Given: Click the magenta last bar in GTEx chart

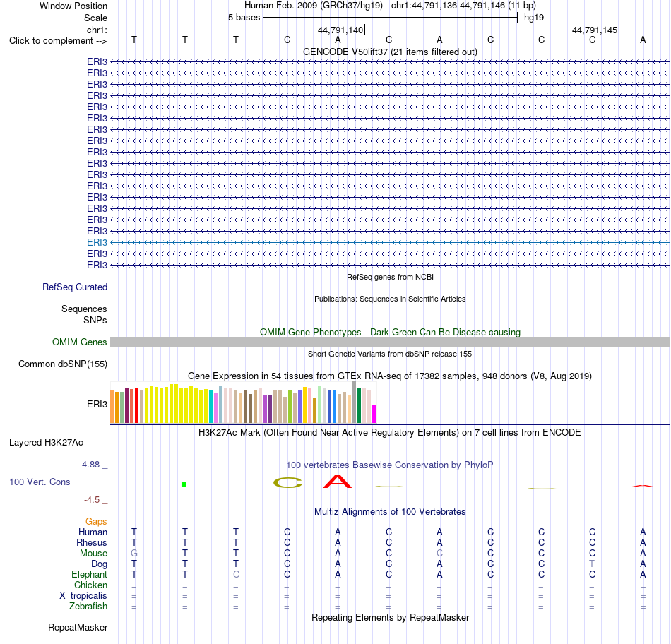Looking at the screenshot, I should click(x=374, y=415).
